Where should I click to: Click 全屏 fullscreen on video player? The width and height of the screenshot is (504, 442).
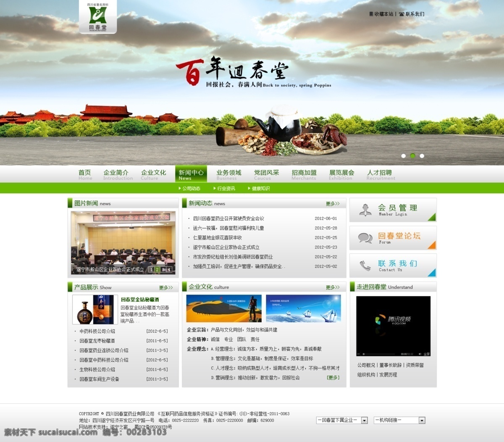(x=427, y=354)
